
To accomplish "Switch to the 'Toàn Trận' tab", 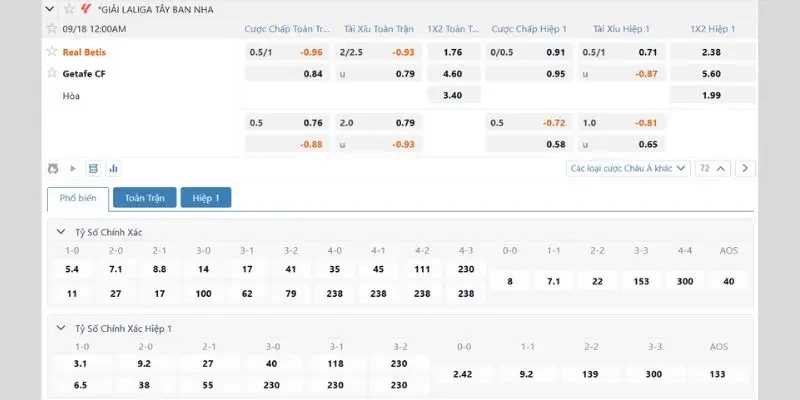I will 145,197.
